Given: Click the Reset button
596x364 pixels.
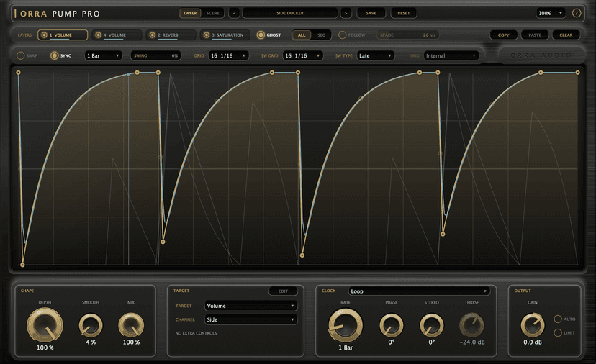Looking at the screenshot, I should tap(404, 13).
